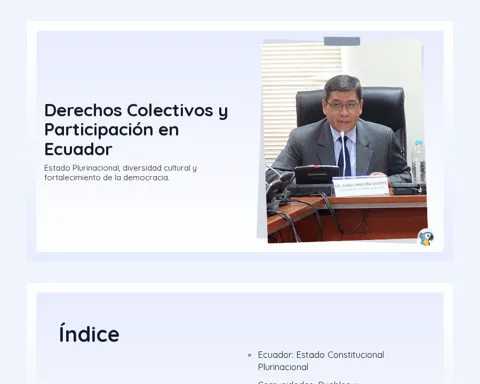
Task: Click the 'Índice' heading
Action: click(89, 334)
